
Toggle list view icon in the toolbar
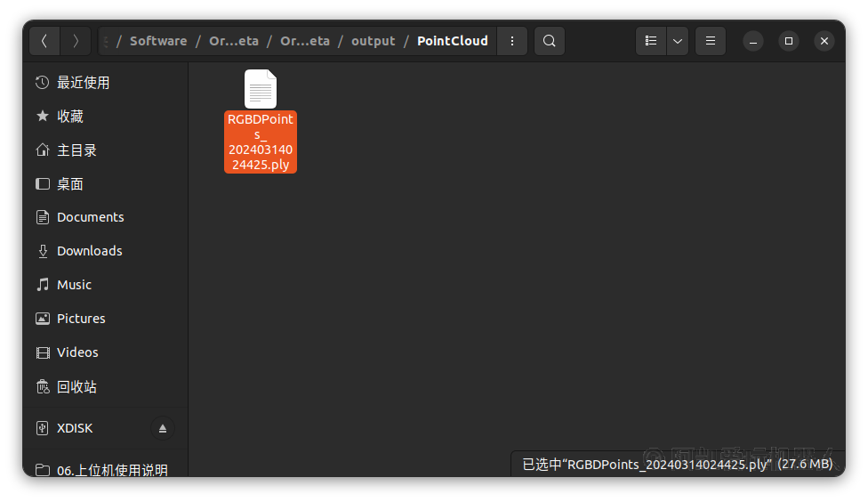[651, 41]
